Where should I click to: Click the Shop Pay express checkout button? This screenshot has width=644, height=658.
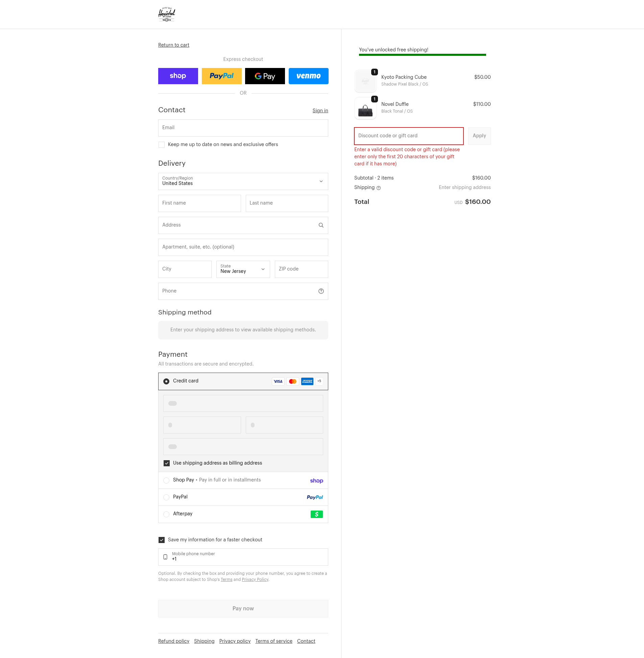coord(178,76)
